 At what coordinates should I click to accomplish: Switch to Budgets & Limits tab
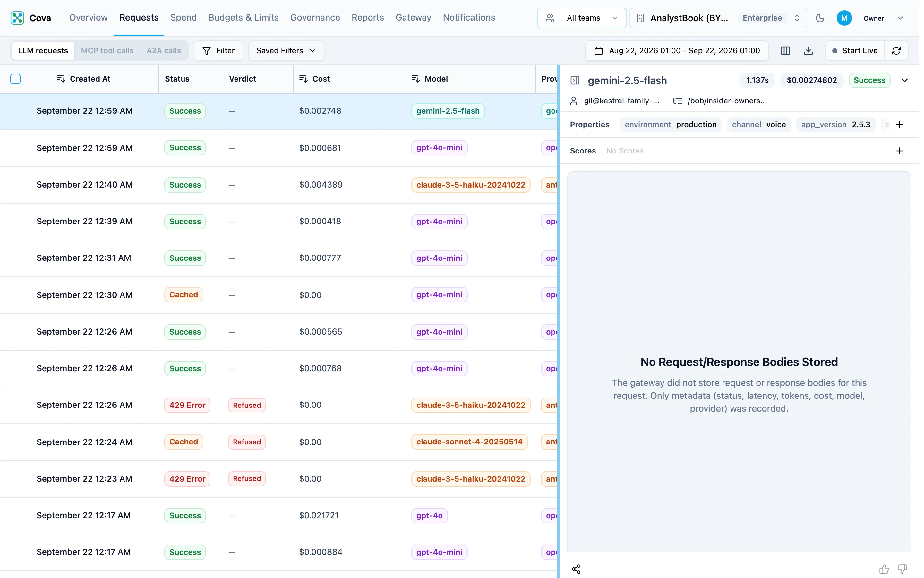point(243,18)
